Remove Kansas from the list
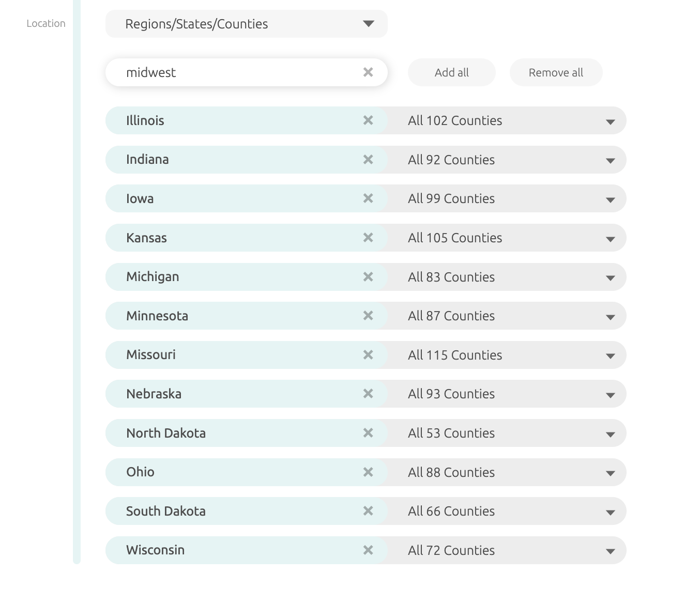The height and width of the screenshot is (589, 700). click(x=368, y=238)
